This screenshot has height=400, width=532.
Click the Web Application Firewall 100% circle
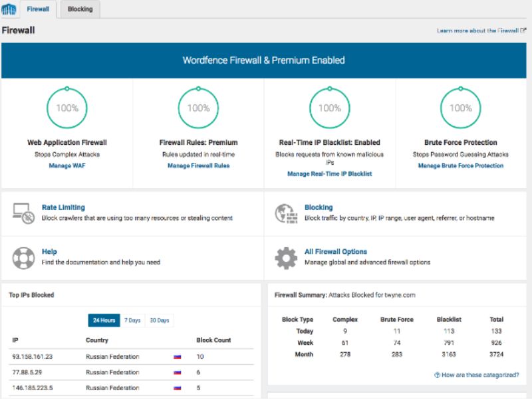(x=66, y=108)
